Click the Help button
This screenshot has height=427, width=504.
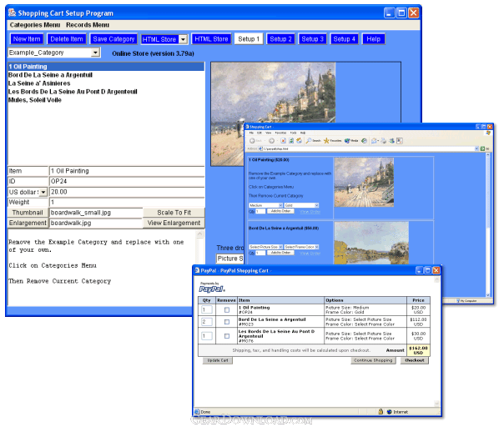(374, 39)
